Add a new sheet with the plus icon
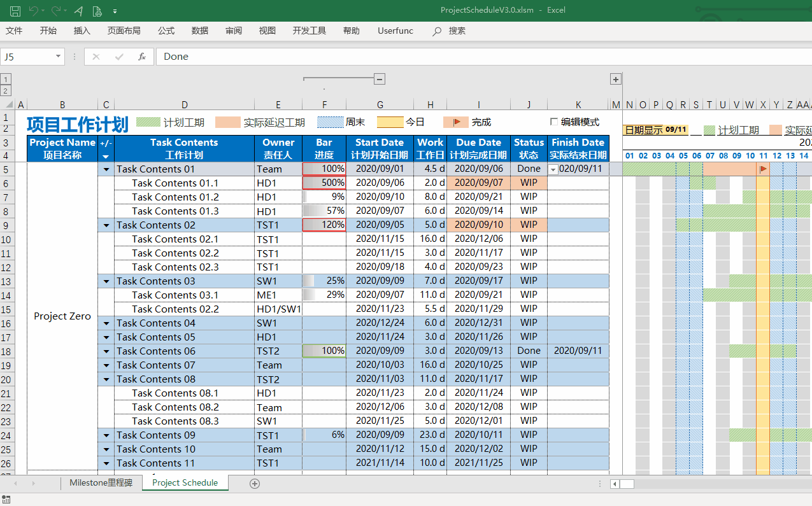 point(255,483)
